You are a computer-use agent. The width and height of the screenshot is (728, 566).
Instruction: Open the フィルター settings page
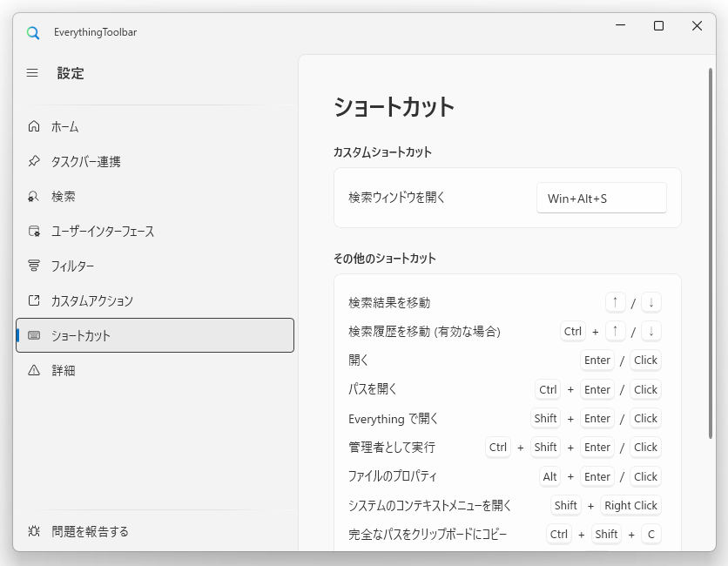coord(155,266)
